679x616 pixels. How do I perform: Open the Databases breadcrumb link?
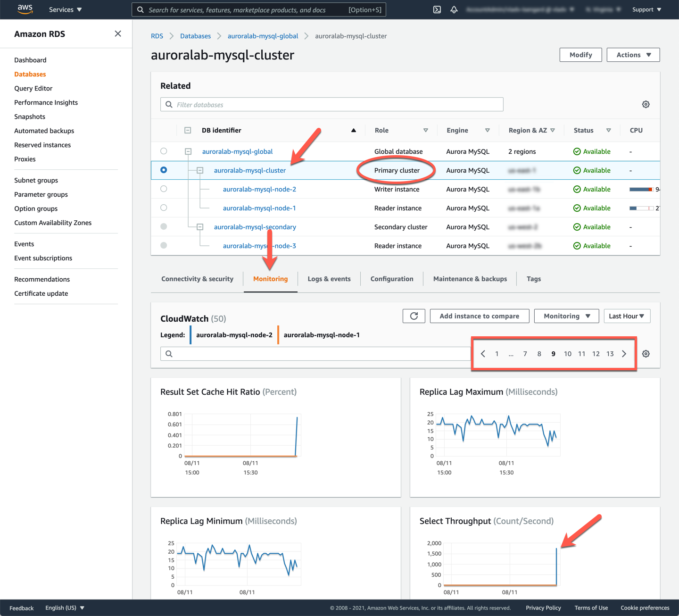[195, 36]
